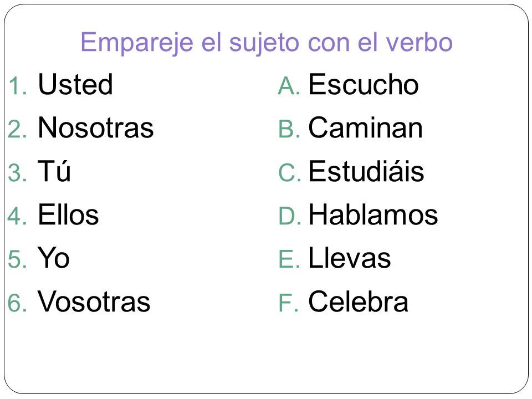Choose the subject 'Ellos'
Image resolution: width=532 pixels, height=399 pixels.
(68, 214)
